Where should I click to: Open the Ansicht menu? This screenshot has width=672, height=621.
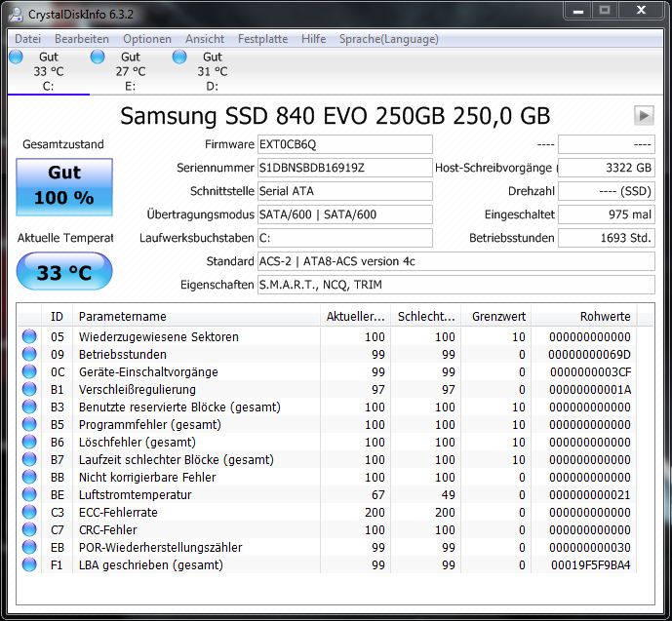205,39
